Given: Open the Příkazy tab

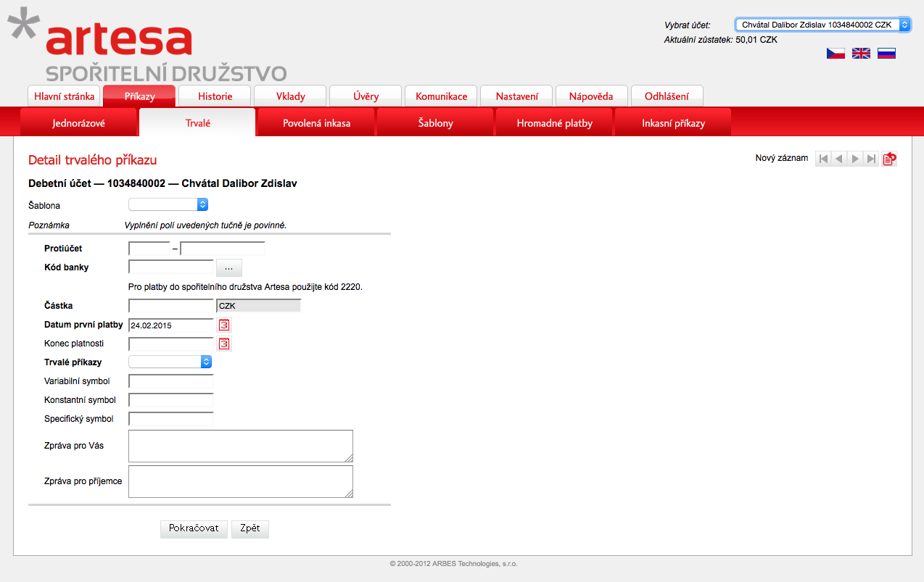Looking at the screenshot, I should [139, 96].
